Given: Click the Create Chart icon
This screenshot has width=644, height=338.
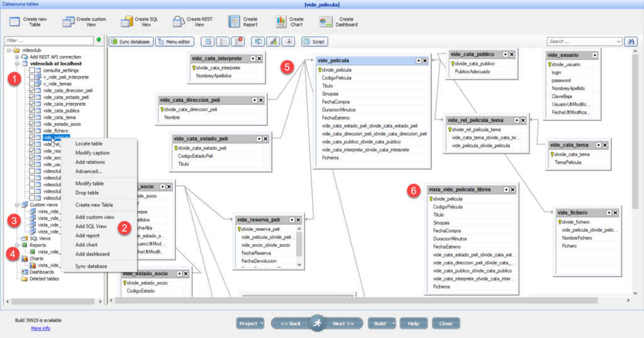Looking at the screenshot, I should (281, 22).
